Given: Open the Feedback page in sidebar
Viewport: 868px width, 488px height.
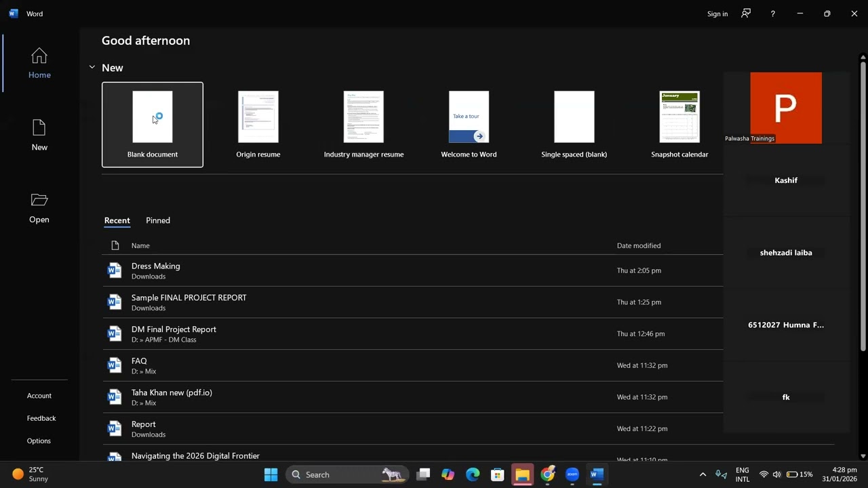Looking at the screenshot, I should [41, 418].
